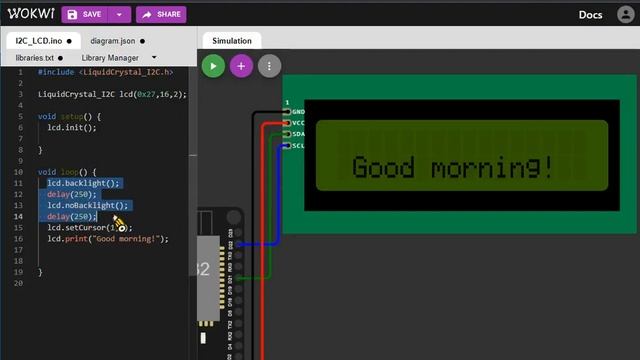Image resolution: width=640 pixels, height=360 pixels.
Task: Click the #include LiquidCrystal_I2C.h line
Action: tap(105, 72)
